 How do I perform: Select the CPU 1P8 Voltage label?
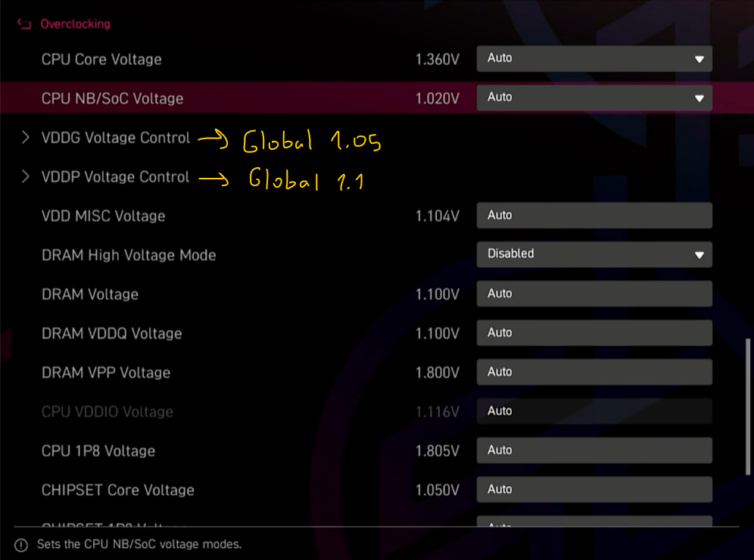coord(98,451)
